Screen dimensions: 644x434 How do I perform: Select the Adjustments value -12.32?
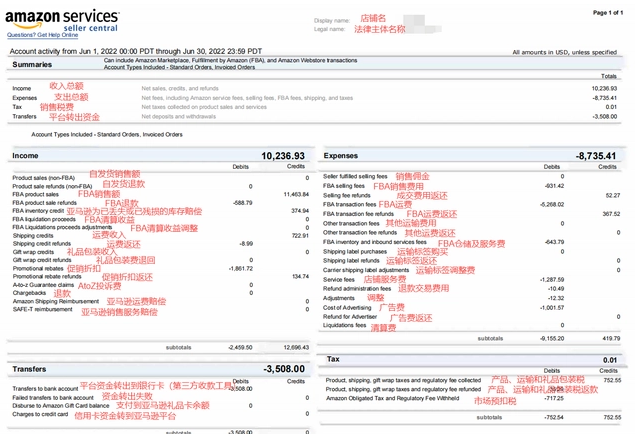point(556,298)
